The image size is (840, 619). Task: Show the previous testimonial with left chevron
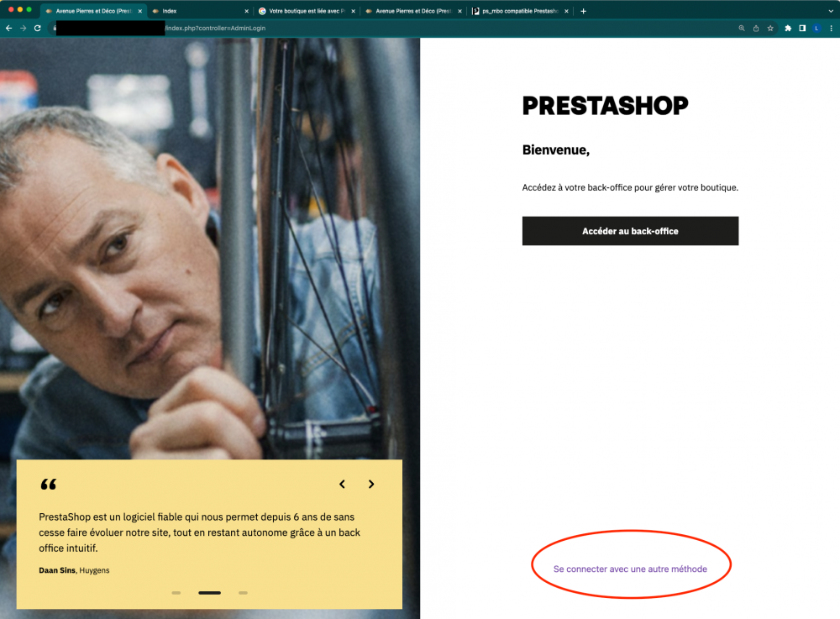click(x=343, y=484)
